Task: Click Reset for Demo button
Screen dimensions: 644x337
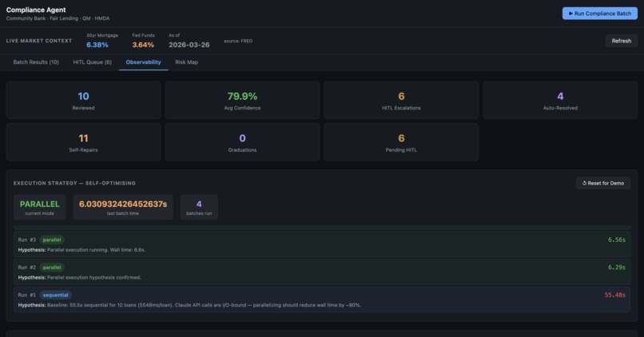Action: (x=603, y=183)
